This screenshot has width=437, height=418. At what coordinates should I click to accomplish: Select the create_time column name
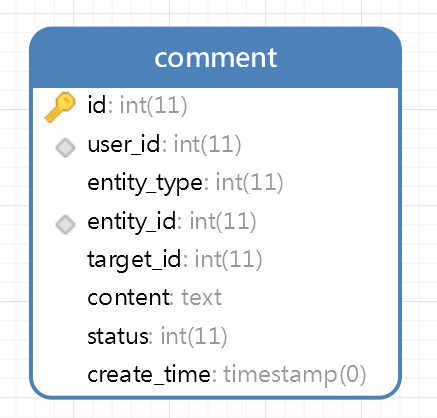pyautogui.click(x=149, y=375)
